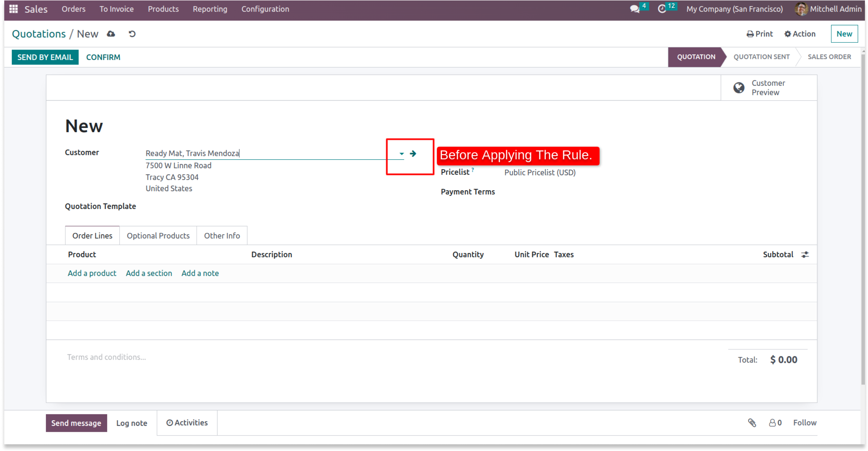Click the Confirm button

pyautogui.click(x=103, y=57)
